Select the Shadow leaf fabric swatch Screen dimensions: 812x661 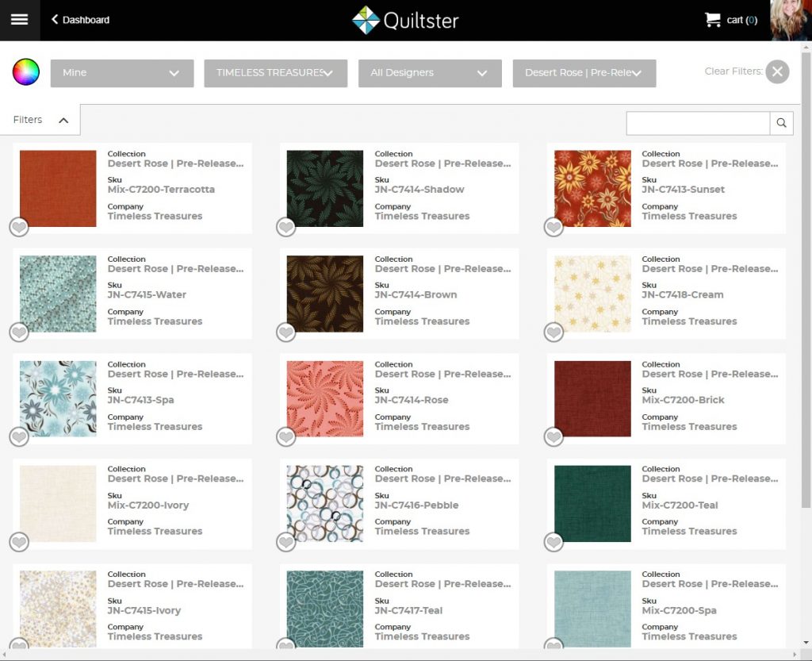tap(325, 189)
